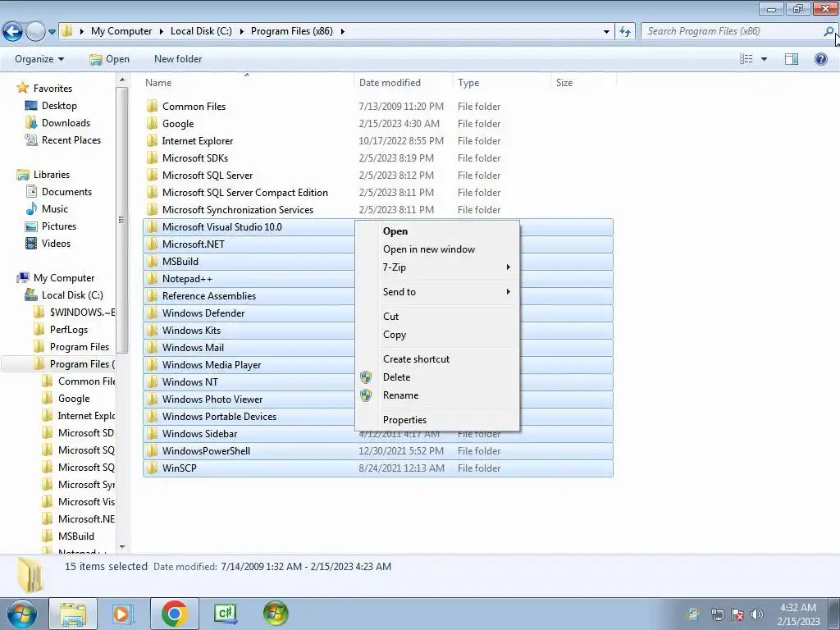
Task: Choose Create shortcut in context menu
Action: [x=437, y=359]
